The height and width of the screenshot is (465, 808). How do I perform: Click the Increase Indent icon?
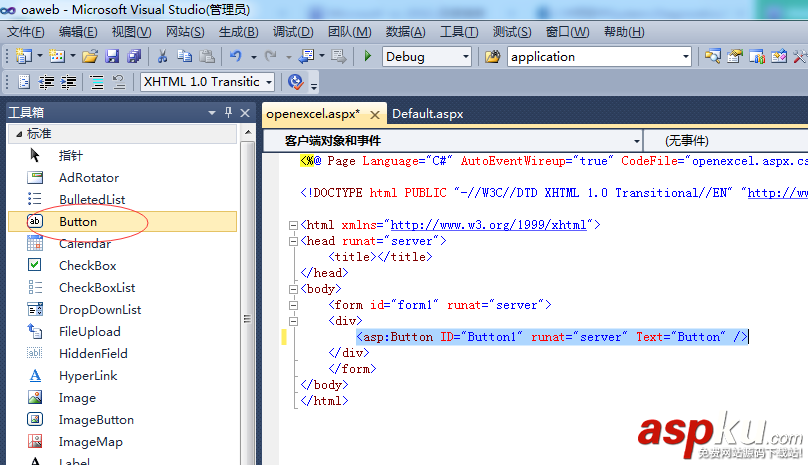click(x=69, y=82)
